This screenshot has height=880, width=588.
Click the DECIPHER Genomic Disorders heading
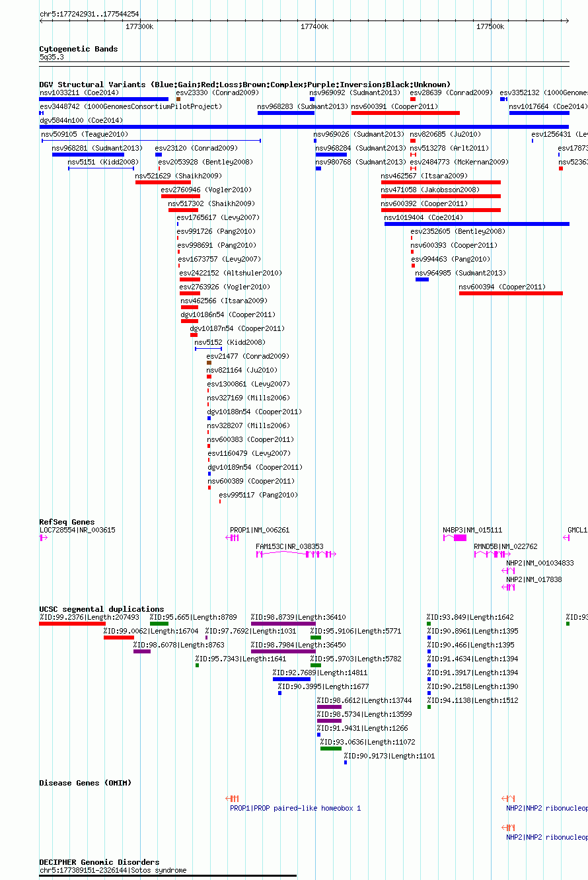[99, 862]
